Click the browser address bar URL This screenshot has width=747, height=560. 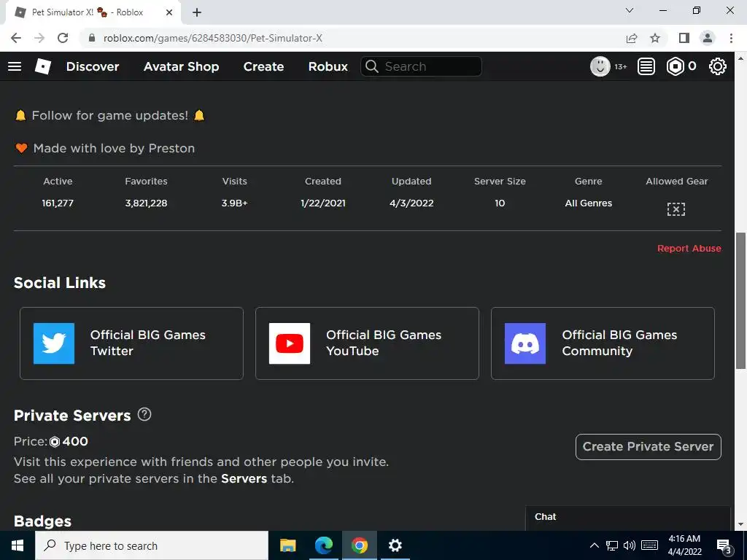coord(213,38)
